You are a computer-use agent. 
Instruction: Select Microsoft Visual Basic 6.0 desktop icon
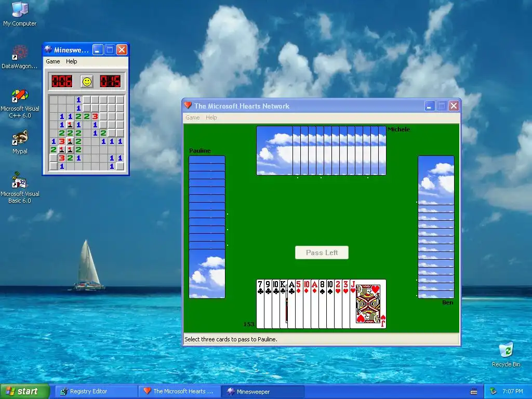click(20, 188)
